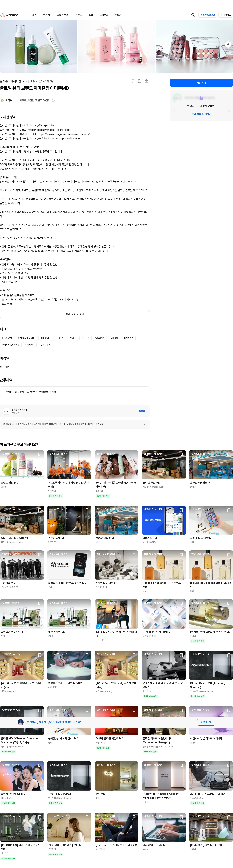Open the https://blog.naver.com/11corp_blog link

(x=49, y=130)
